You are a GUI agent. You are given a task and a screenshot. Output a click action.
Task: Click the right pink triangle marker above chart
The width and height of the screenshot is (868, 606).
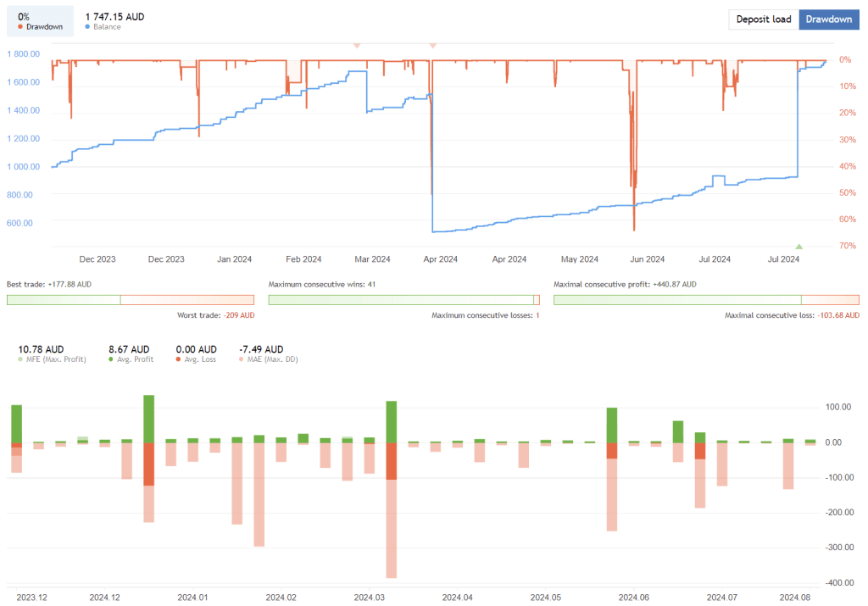pos(432,45)
